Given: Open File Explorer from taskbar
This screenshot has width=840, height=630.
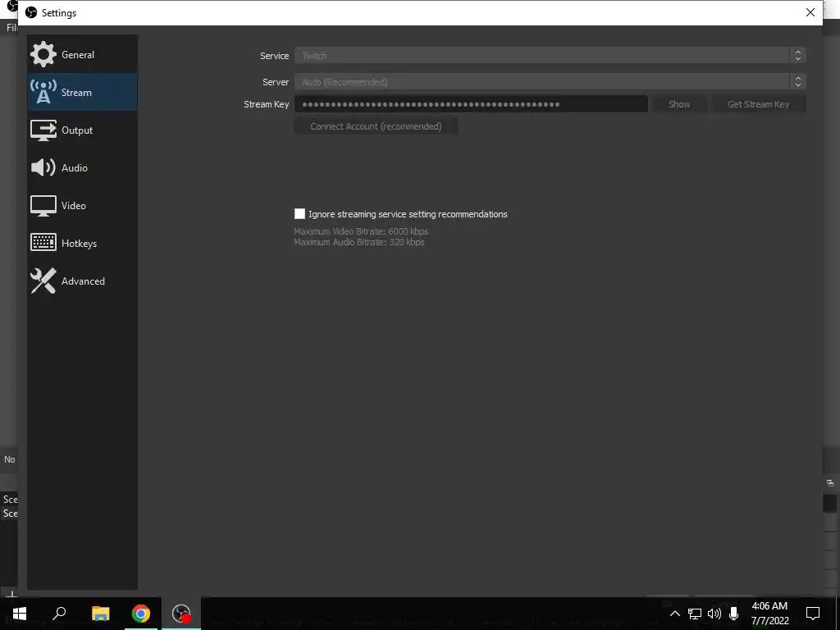Looking at the screenshot, I should pyautogui.click(x=100, y=613).
